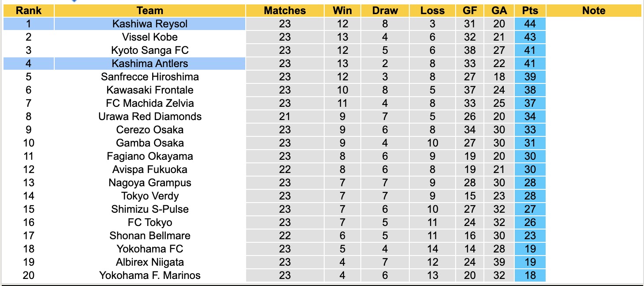The height and width of the screenshot is (286, 644).
Task: Click the Loss column header
Action: (x=432, y=11)
